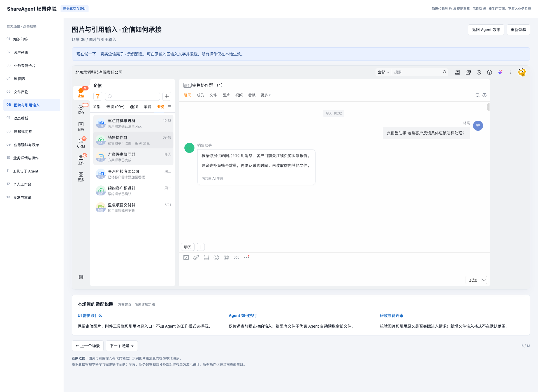Click the plus button to create new conversation

pos(167,96)
